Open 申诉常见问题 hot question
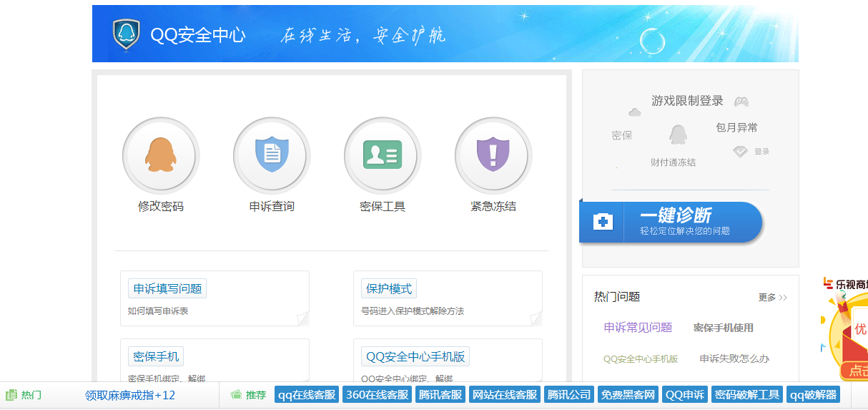The image size is (868, 410). 638,328
